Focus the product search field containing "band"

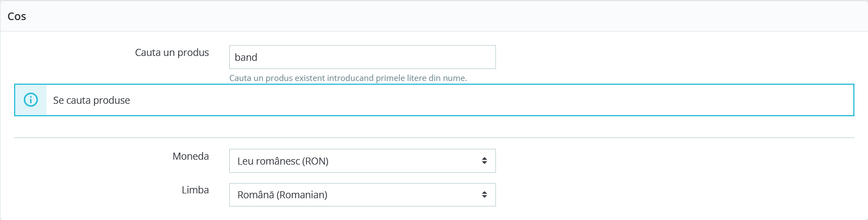(x=362, y=57)
